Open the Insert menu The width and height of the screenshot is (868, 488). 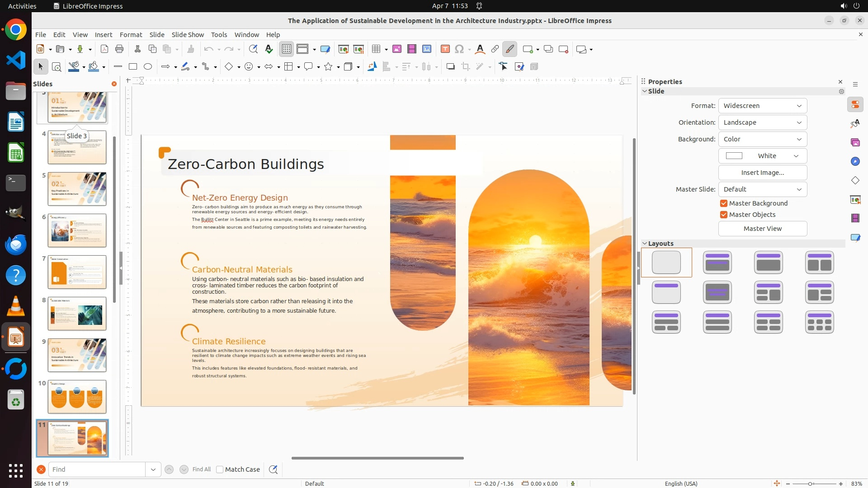(104, 35)
